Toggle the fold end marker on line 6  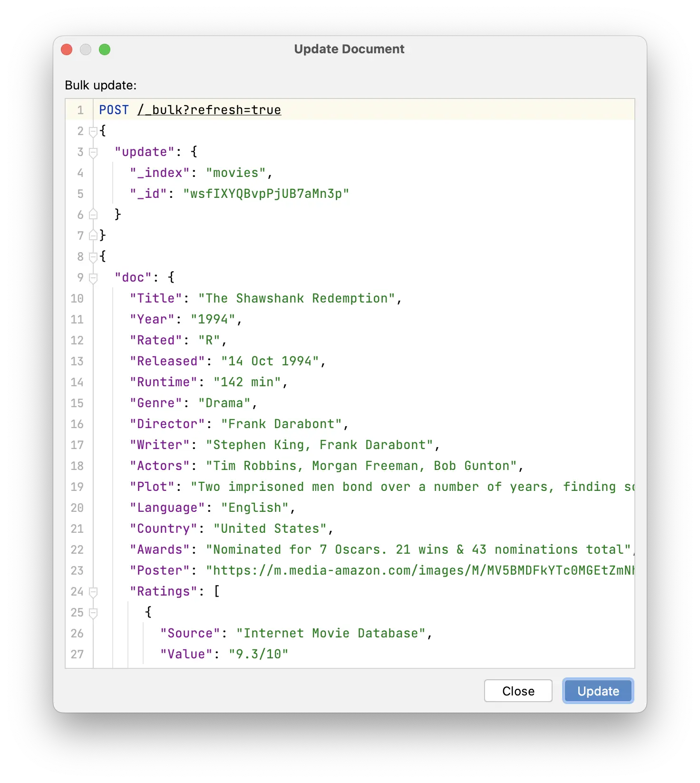tap(93, 215)
